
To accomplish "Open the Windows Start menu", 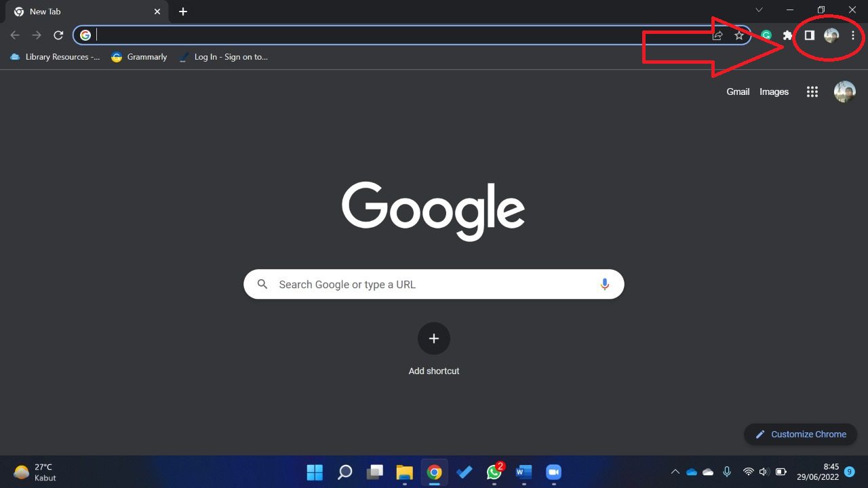I will tap(315, 472).
